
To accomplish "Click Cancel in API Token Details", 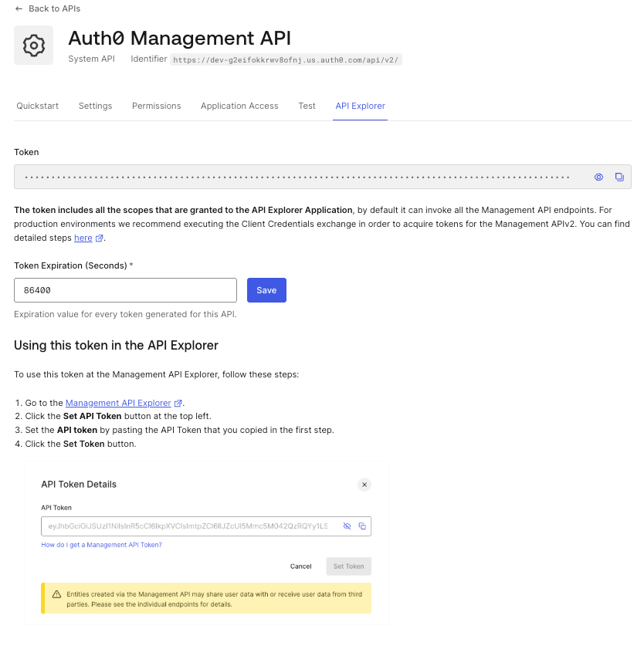I will [x=300, y=566].
